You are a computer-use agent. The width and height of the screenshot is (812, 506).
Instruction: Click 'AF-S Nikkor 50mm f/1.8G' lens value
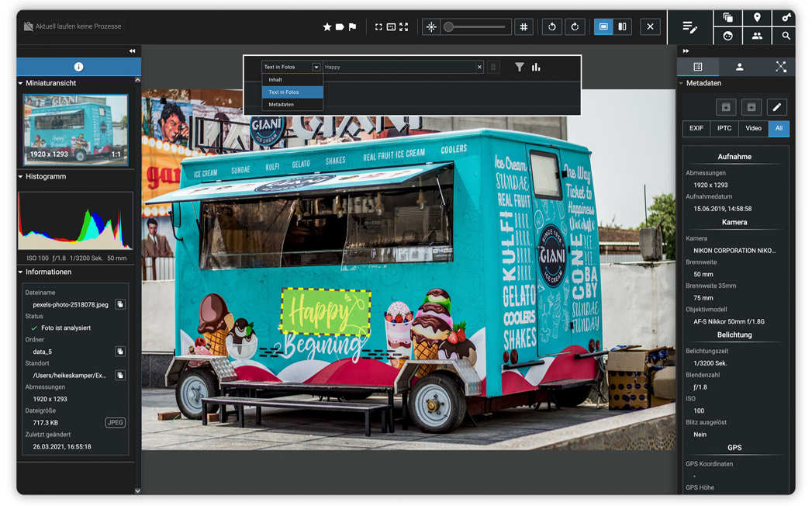tap(728, 321)
